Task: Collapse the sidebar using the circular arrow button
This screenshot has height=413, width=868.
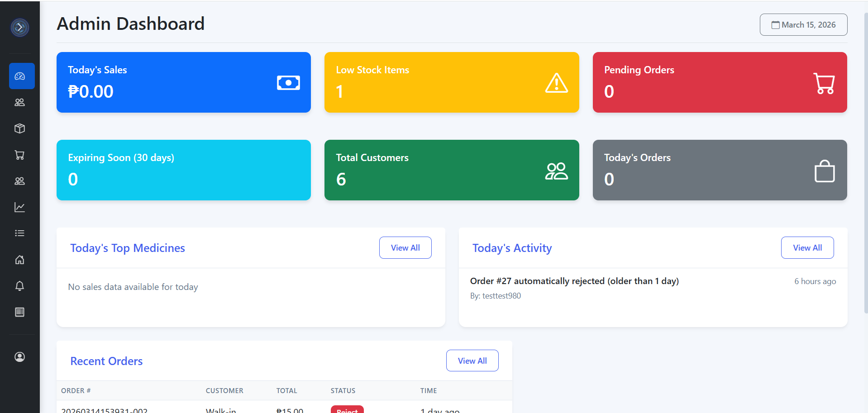Action: tap(19, 27)
